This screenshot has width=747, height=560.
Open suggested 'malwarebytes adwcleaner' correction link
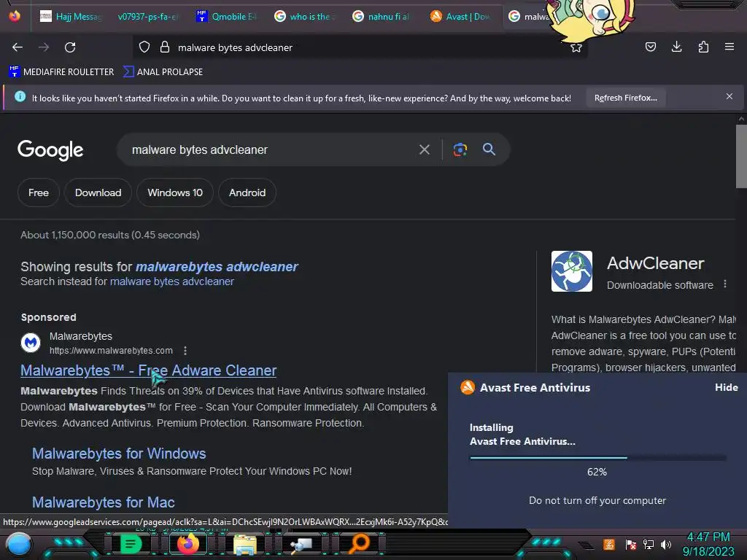coord(217,267)
